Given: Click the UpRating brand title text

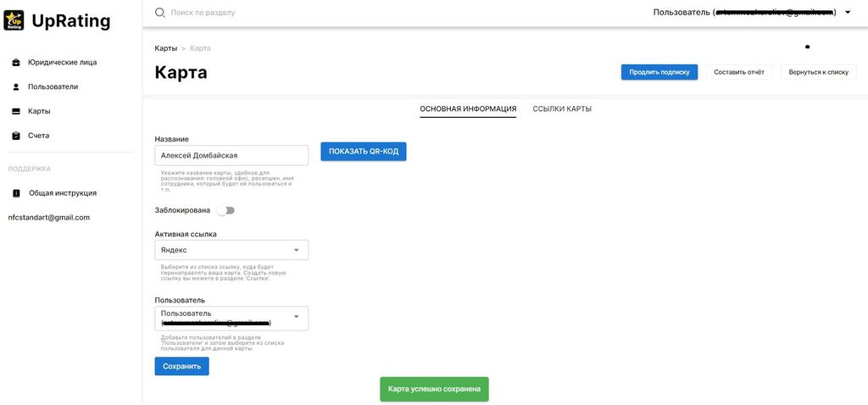Looking at the screenshot, I should click(x=71, y=21).
